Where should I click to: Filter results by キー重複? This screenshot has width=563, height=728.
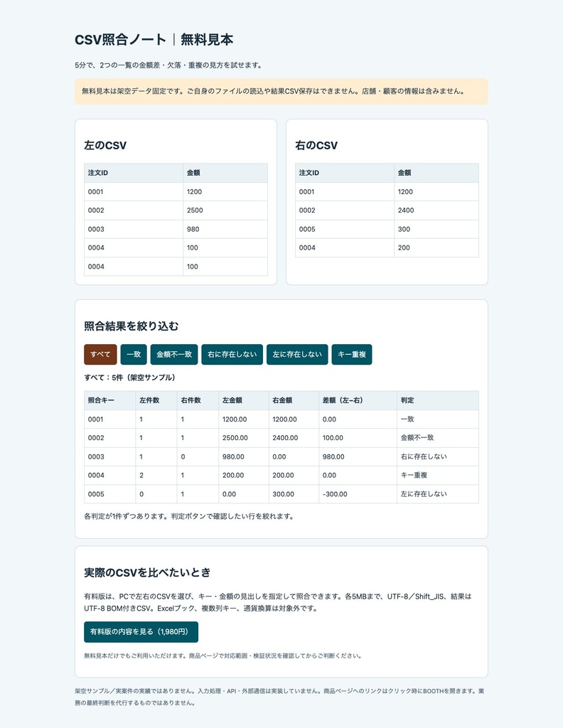click(x=352, y=354)
